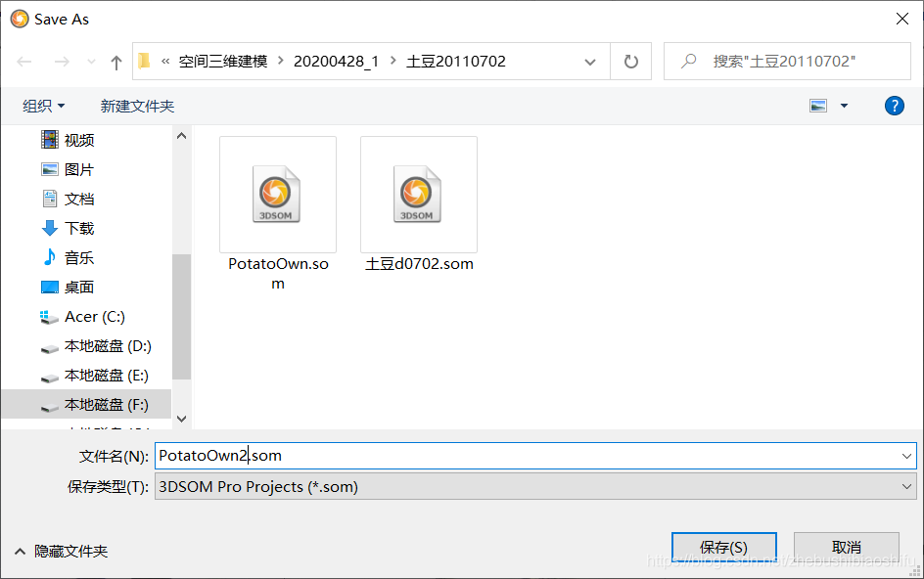
Task: Expand the view options dropdown arrow
Action: pos(844,106)
